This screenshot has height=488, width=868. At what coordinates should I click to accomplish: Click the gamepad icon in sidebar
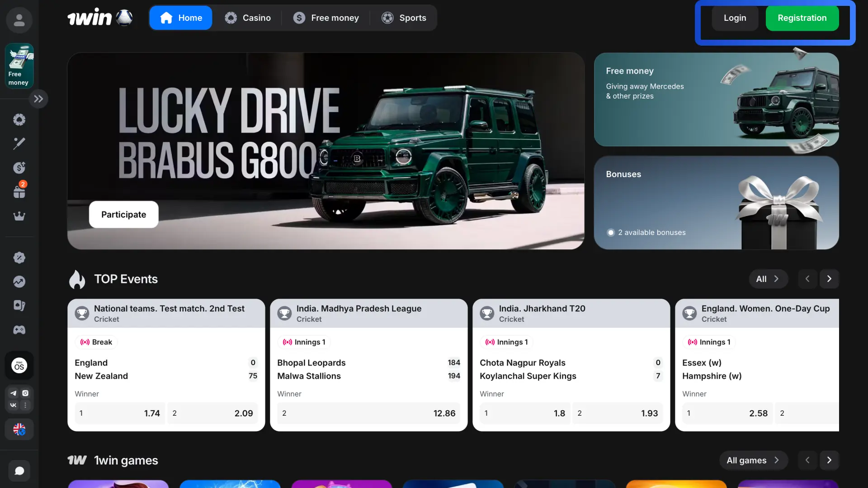point(19,330)
